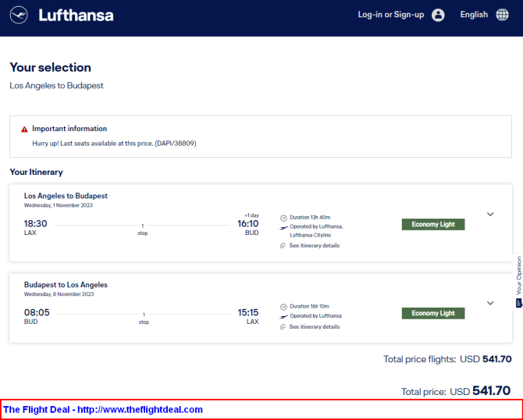
Task: Click the Total price flights USD 541.70
Action: point(447,359)
